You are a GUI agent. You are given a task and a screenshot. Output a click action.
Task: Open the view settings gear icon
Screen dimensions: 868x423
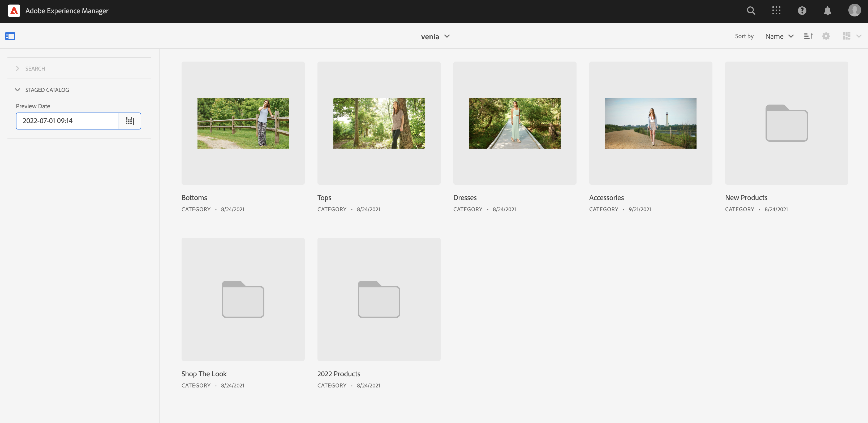click(x=826, y=36)
